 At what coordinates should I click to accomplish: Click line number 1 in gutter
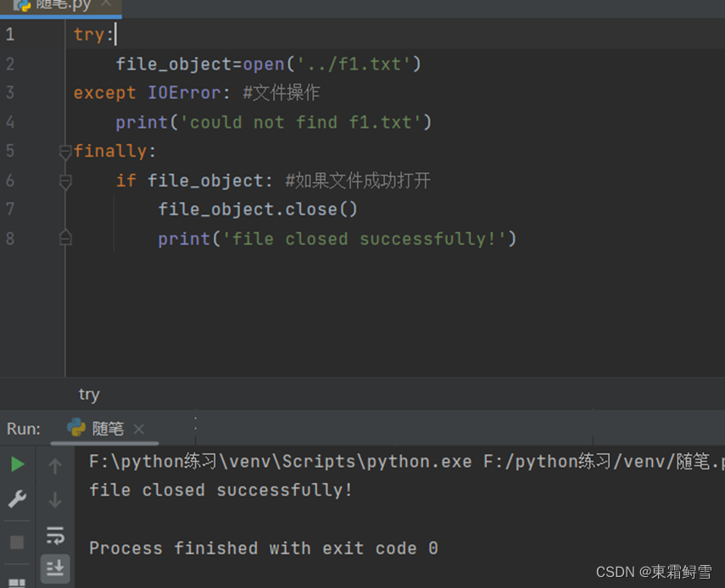[x=10, y=34]
